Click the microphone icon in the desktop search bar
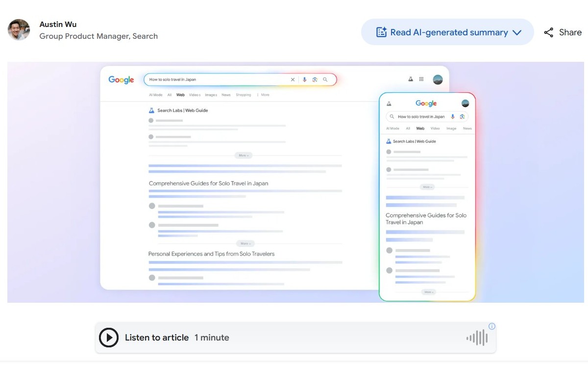The height and width of the screenshot is (368, 588). coord(304,79)
